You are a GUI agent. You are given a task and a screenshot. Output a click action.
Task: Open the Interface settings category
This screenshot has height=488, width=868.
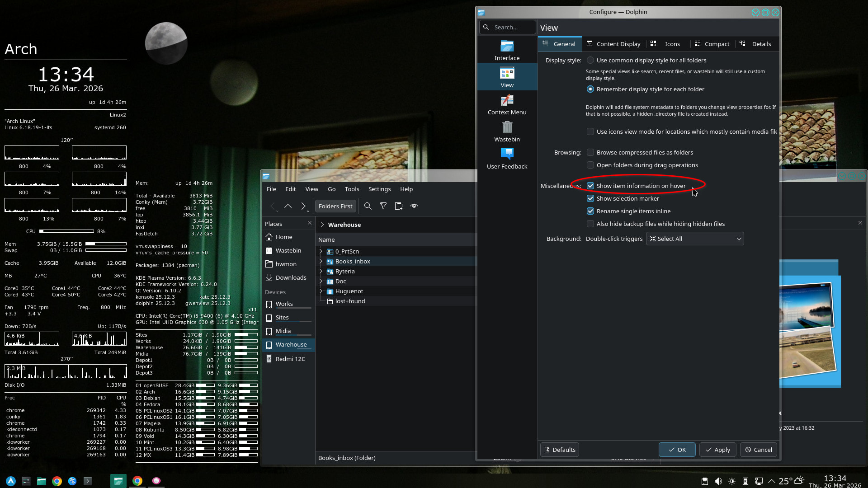507,50
